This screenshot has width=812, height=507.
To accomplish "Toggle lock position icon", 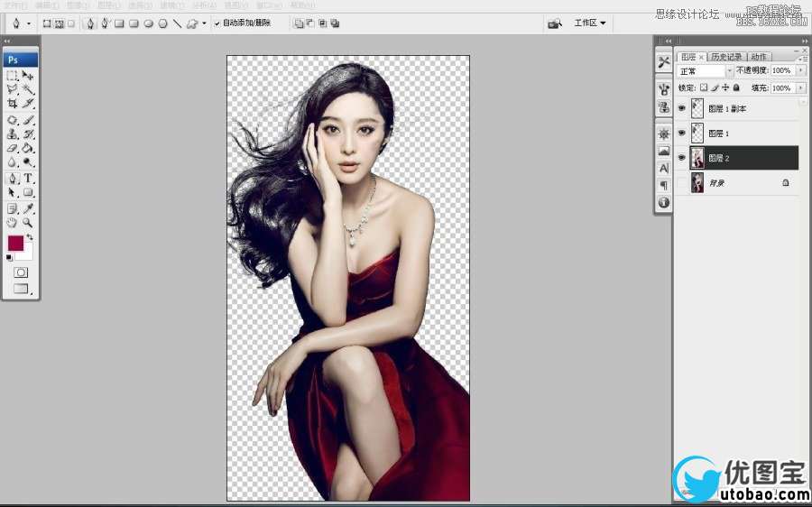I will click(725, 88).
